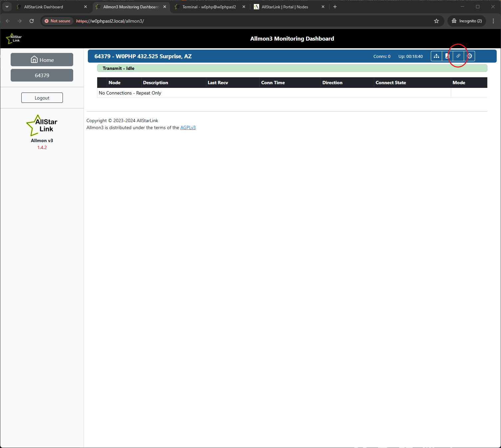Go to Home in the sidebar
501x448 pixels.
pyautogui.click(x=42, y=60)
